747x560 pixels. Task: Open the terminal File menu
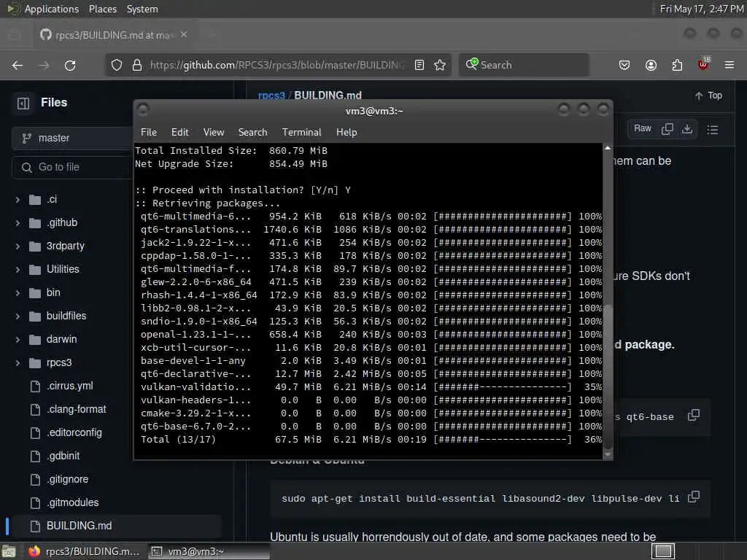click(149, 133)
